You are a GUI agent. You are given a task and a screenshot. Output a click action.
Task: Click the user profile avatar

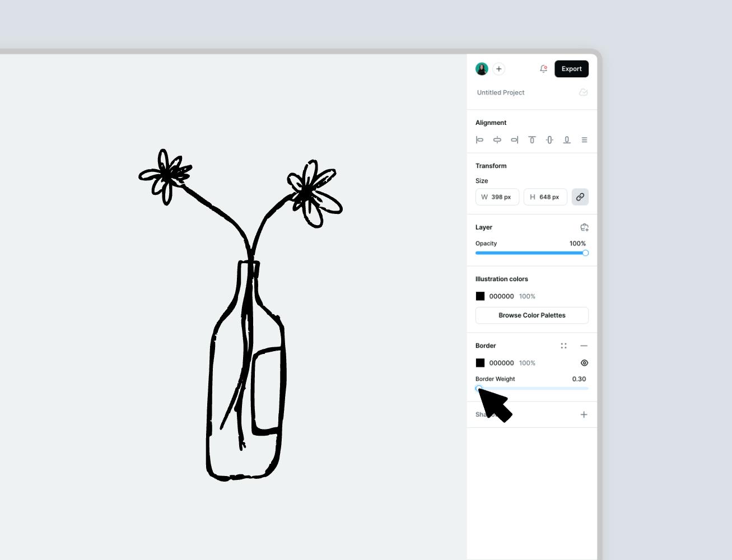pyautogui.click(x=481, y=68)
